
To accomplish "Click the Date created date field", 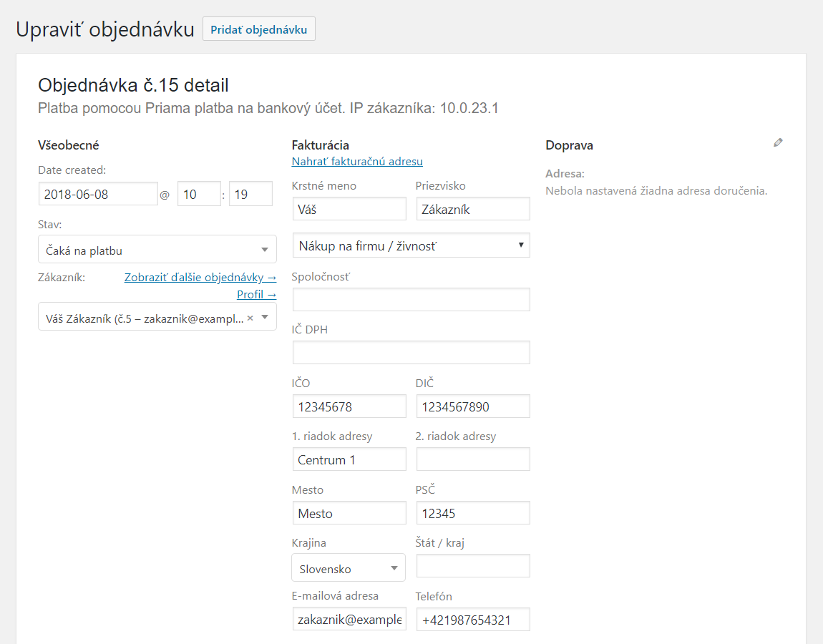I will pyautogui.click(x=97, y=194).
